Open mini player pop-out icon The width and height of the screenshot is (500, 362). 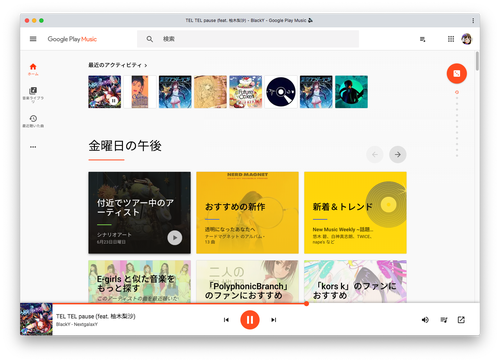[x=461, y=320]
